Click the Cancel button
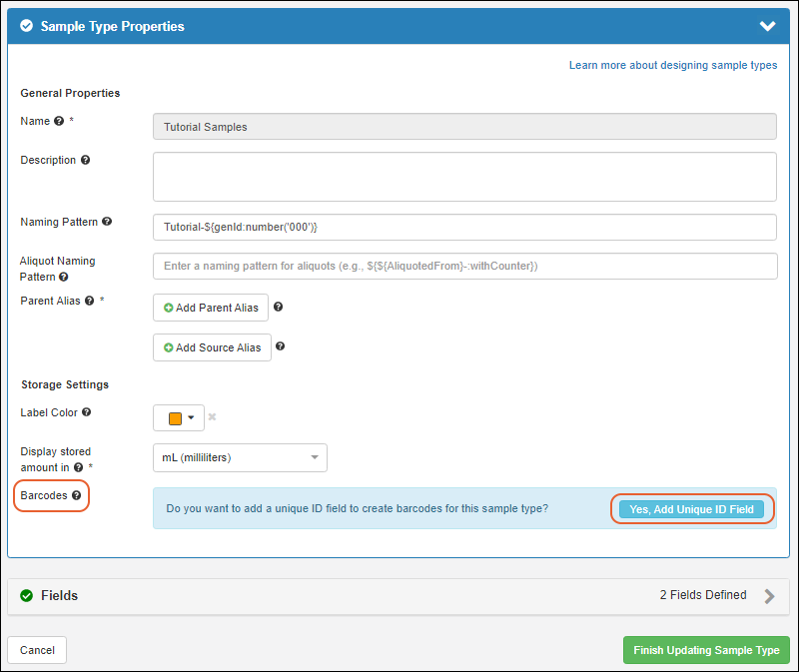The width and height of the screenshot is (799, 672). [x=37, y=650]
